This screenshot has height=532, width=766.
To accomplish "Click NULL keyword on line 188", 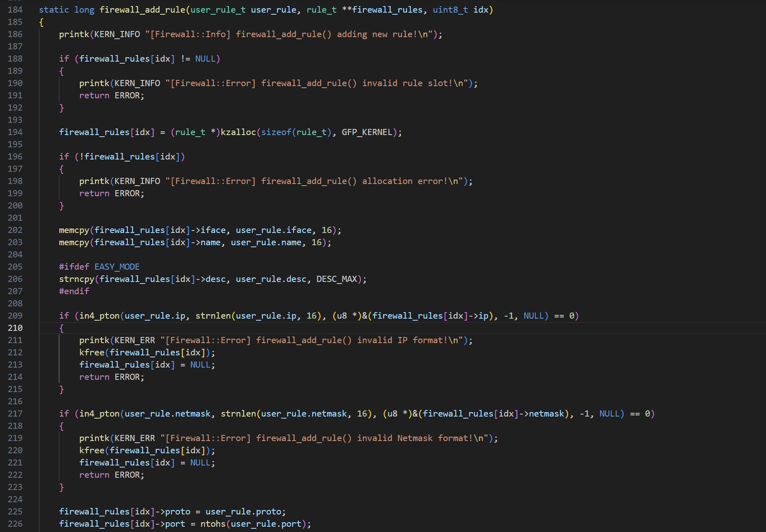I will click(x=206, y=58).
